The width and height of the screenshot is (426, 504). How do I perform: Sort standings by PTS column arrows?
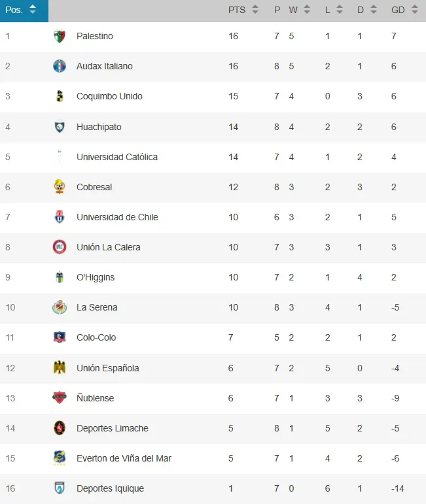255,10
